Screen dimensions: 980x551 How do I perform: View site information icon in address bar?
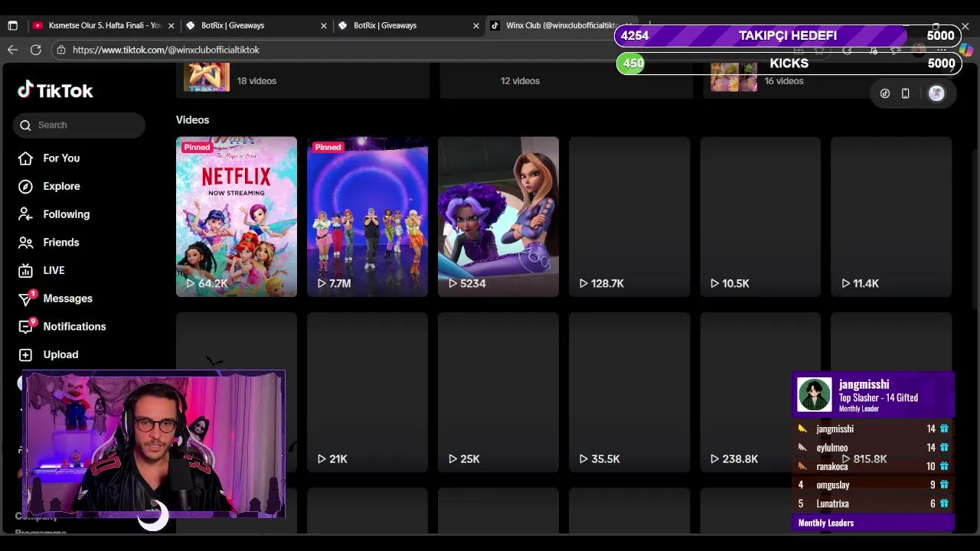61,50
